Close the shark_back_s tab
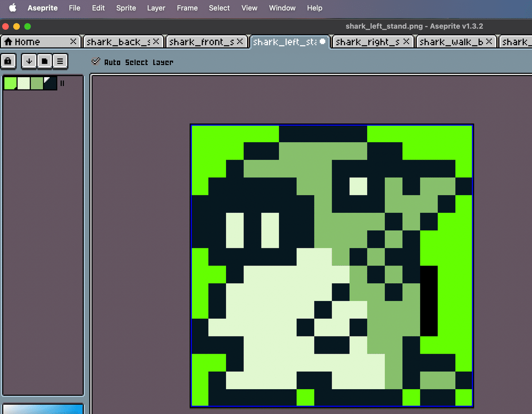The height and width of the screenshot is (414, 532). click(x=156, y=41)
